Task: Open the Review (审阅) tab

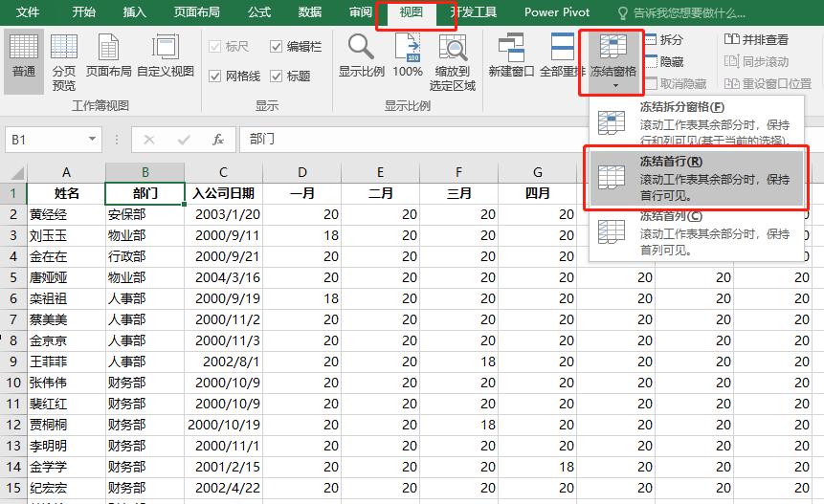Action: click(361, 12)
